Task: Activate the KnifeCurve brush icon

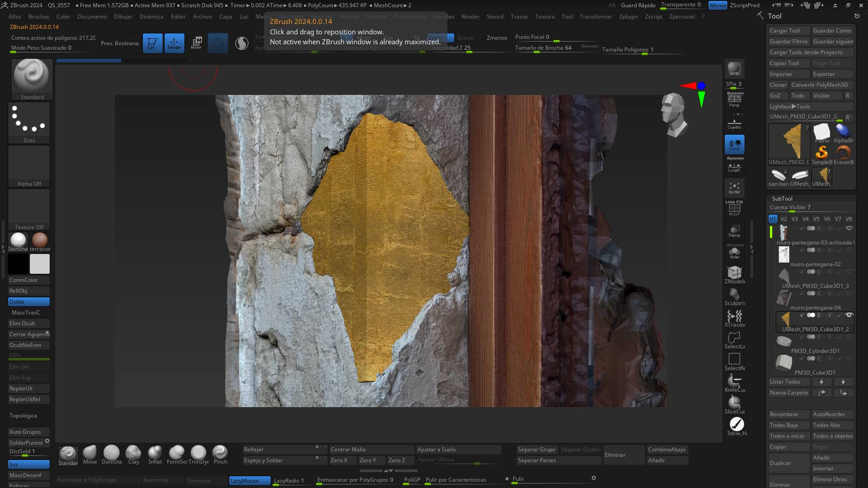Action: [734, 382]
